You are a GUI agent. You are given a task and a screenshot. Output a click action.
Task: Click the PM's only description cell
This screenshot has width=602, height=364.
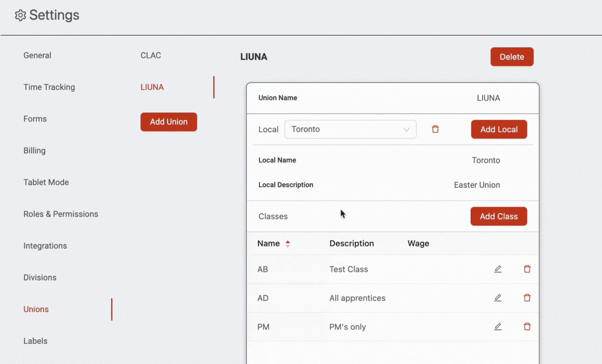(347, 327)
